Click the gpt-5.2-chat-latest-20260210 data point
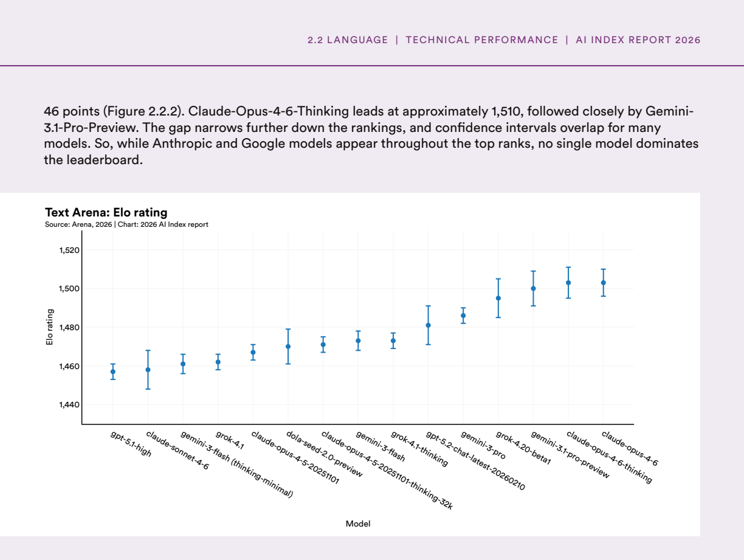Viewport: 744px width, 560px height. coord(429,325)
